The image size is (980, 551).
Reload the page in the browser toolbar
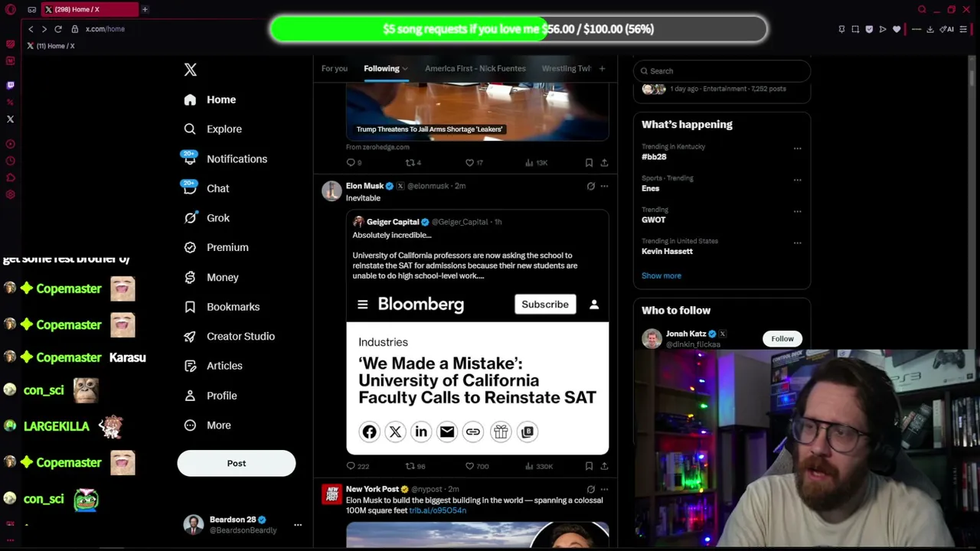[x=57, y=29]
